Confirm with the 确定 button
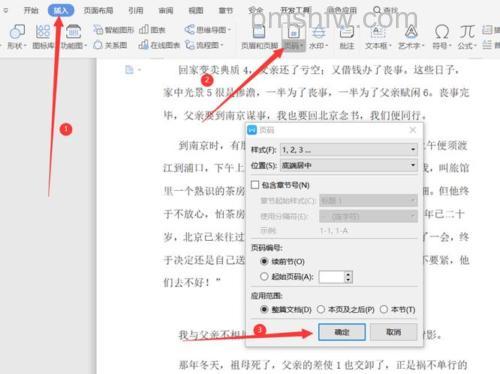Screen dimensions: 500x374 coord(342,332)
